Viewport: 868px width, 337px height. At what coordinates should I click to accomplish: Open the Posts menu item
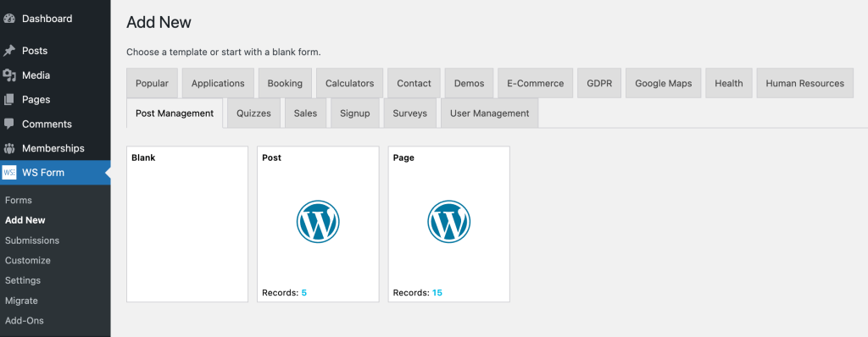pos(55,50)
